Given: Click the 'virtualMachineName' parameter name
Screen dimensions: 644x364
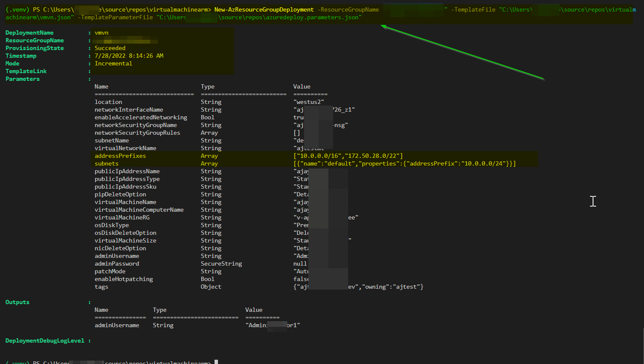Looking at the screenshot, I should (125, 202).
